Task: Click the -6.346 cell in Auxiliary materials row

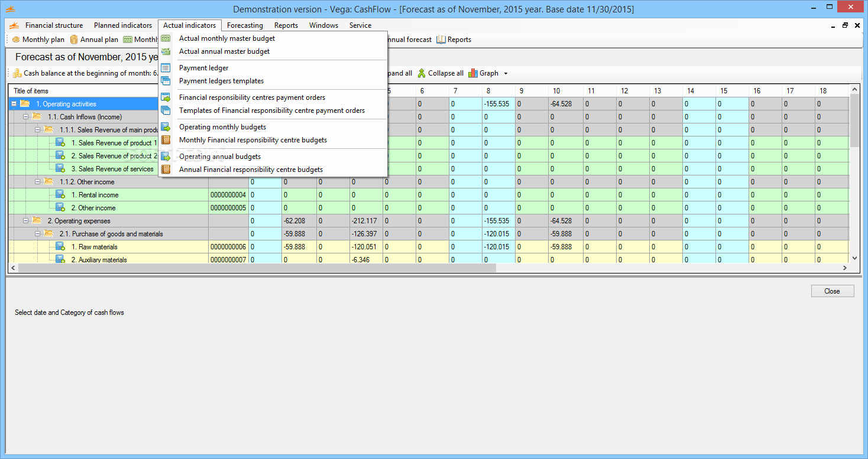Action: click(366, 259)
